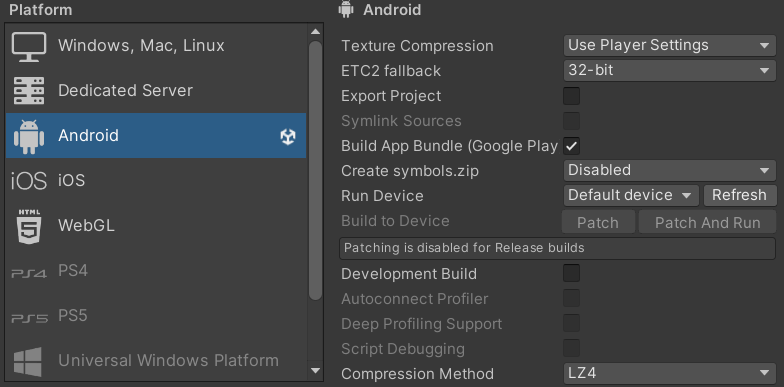Click 'Patching is disabled for Release builds' message
This screenshot has width=784, height=387.
pyautogui.click(x=557, y=248)
